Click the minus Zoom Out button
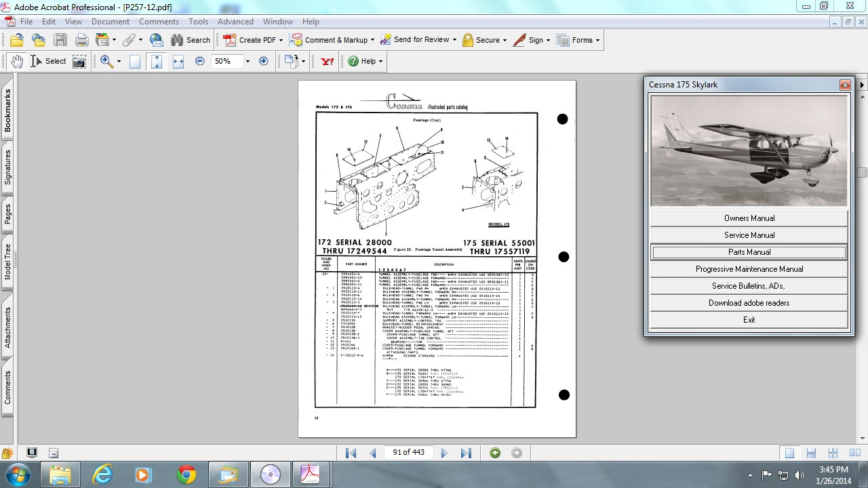Screen dimensions: 868x488 click(200, 61)
